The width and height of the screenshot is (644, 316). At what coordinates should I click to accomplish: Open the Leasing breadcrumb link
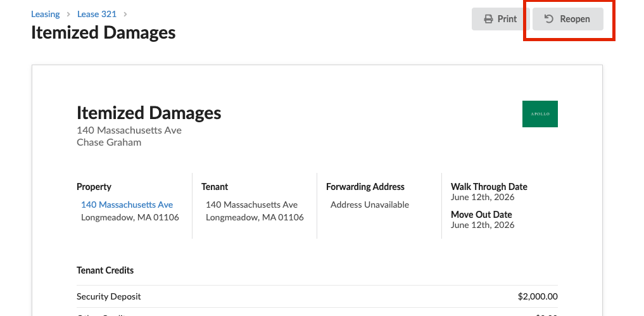pyautogui.click(x=45, y=14)
